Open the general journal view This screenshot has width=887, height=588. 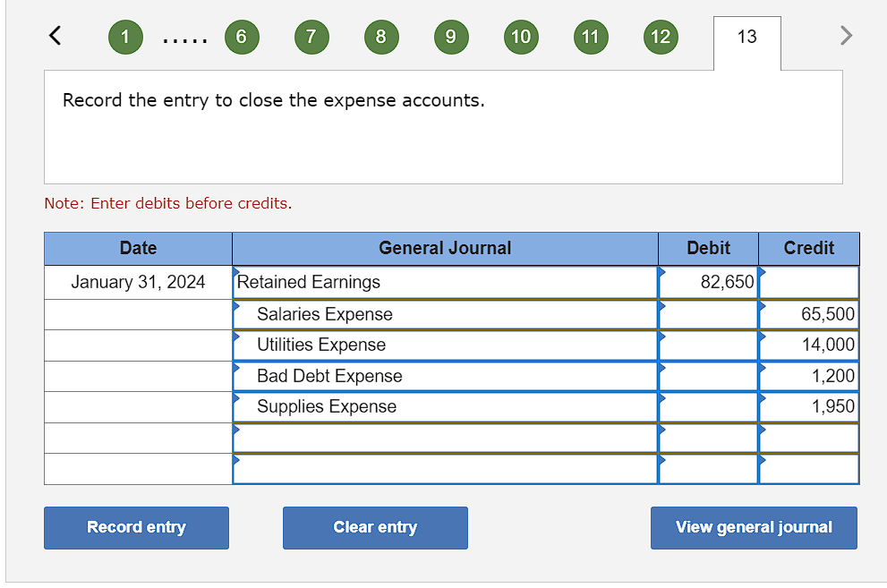tap(754, 528)
